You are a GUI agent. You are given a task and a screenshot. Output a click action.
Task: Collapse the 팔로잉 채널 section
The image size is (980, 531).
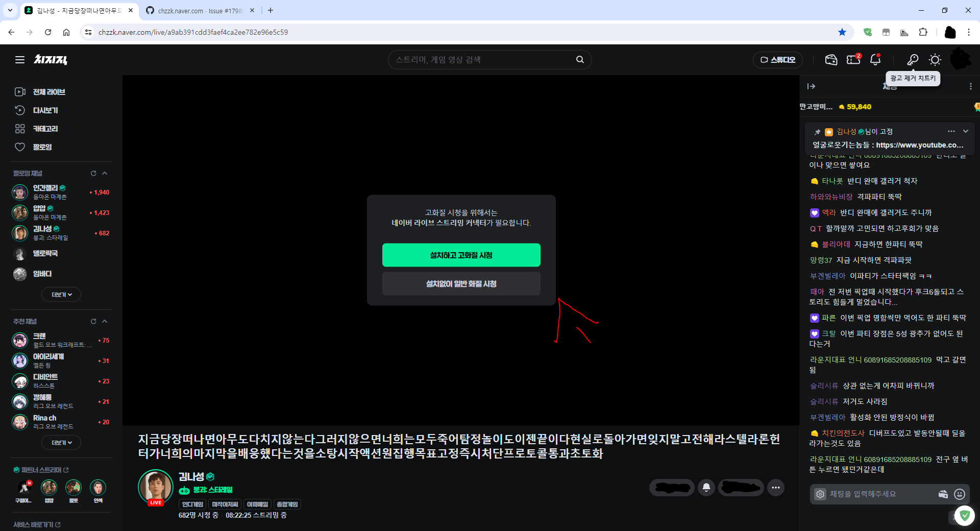[x=105, y=173]
